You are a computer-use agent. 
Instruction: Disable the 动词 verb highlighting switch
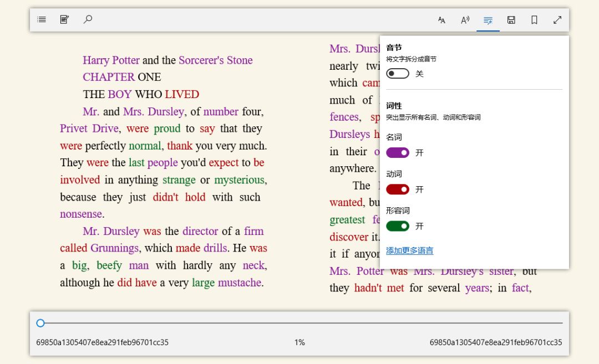tap(398, 189)
